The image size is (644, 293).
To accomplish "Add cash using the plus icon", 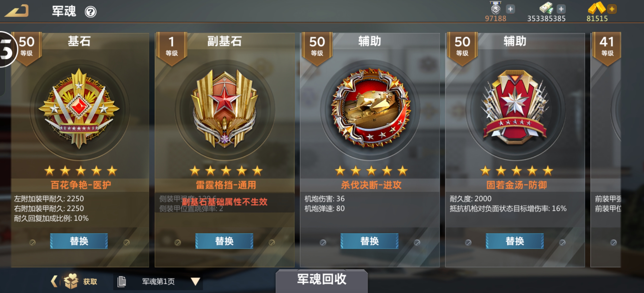I will tap(561, 9).
